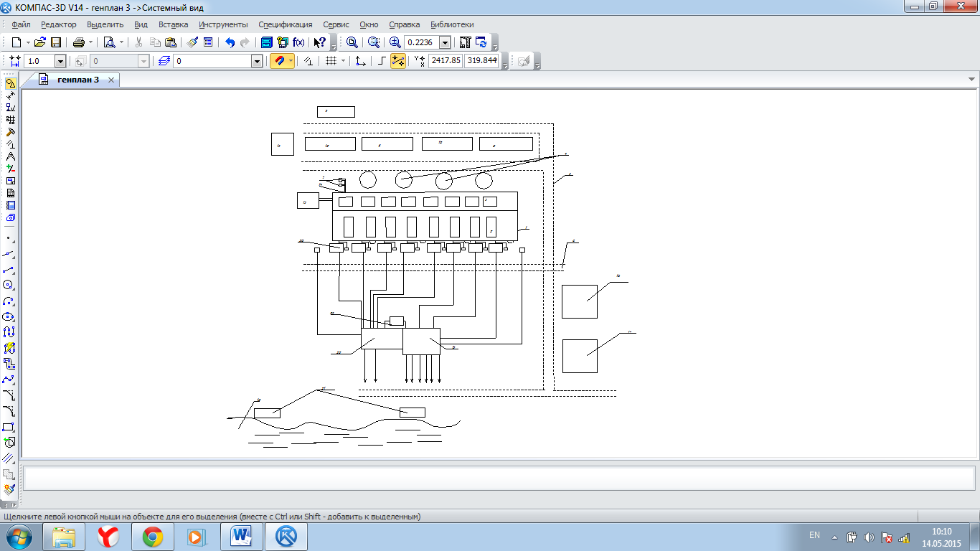Select the Rectangle tool in left panel
Image resolution: width=980 pixels, height=551 pixels.
(9, 427)
